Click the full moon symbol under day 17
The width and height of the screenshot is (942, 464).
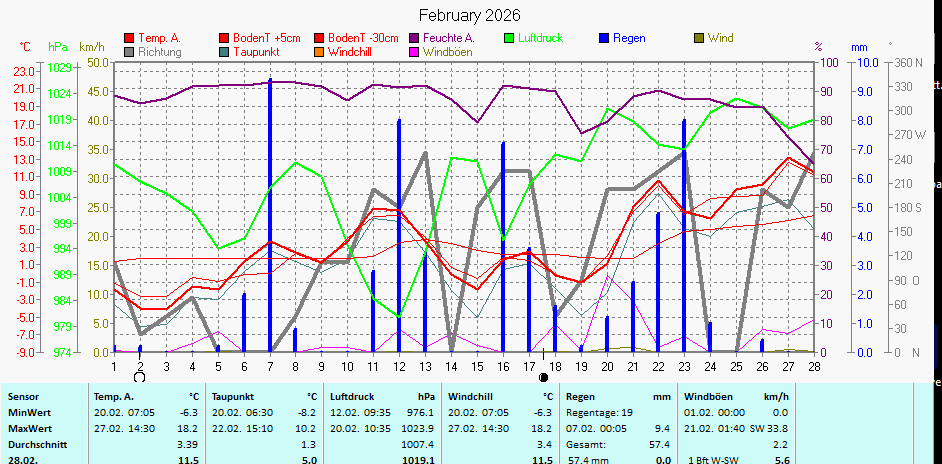pyautogui.click(x=543, y=378)
